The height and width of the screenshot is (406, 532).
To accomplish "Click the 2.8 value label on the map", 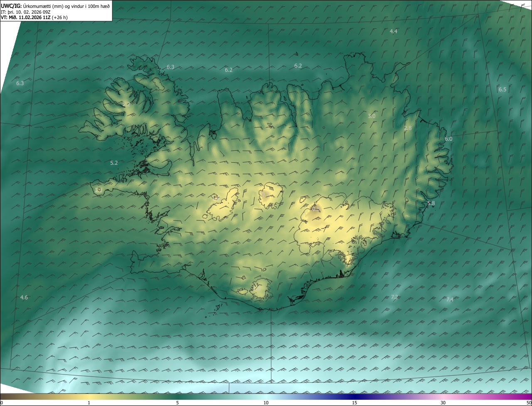I will click(x=408, y=128).
